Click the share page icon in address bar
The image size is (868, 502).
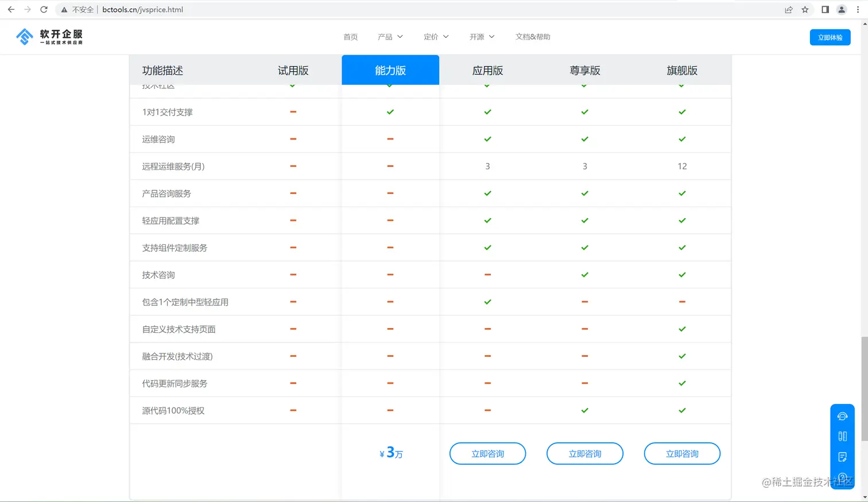pos(789,10)
